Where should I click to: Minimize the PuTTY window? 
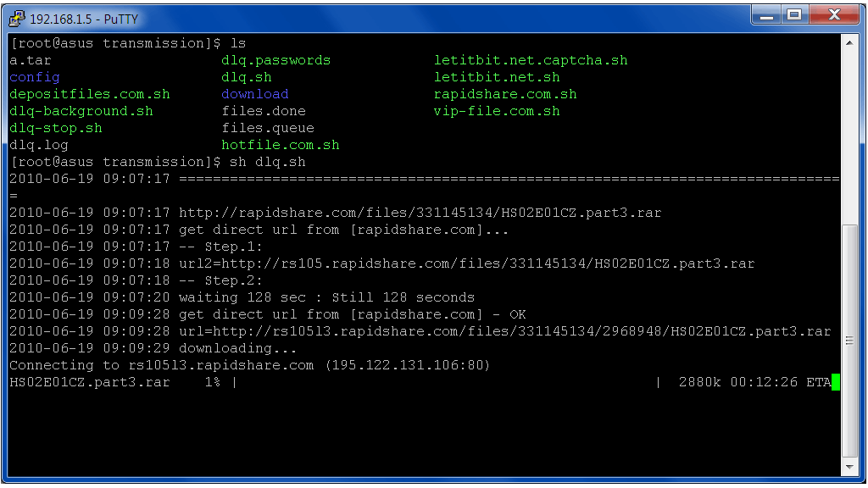[766, 14]
